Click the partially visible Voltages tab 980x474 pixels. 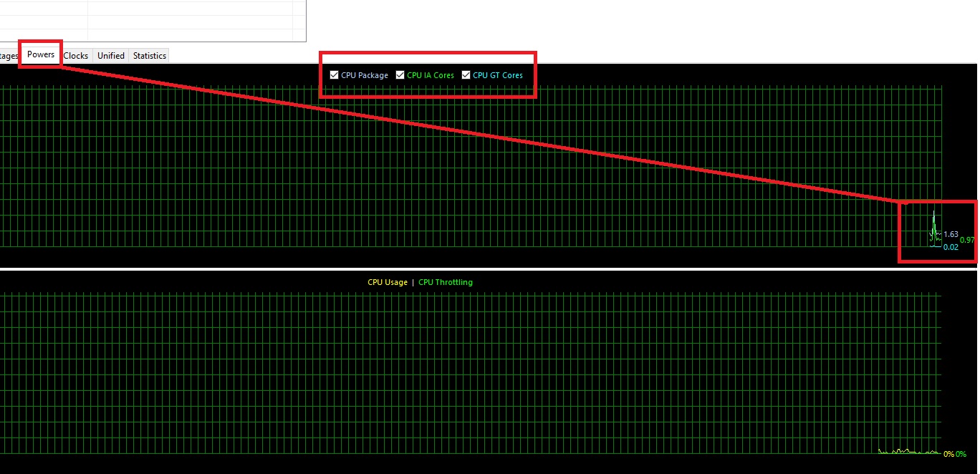click(9, 56)
